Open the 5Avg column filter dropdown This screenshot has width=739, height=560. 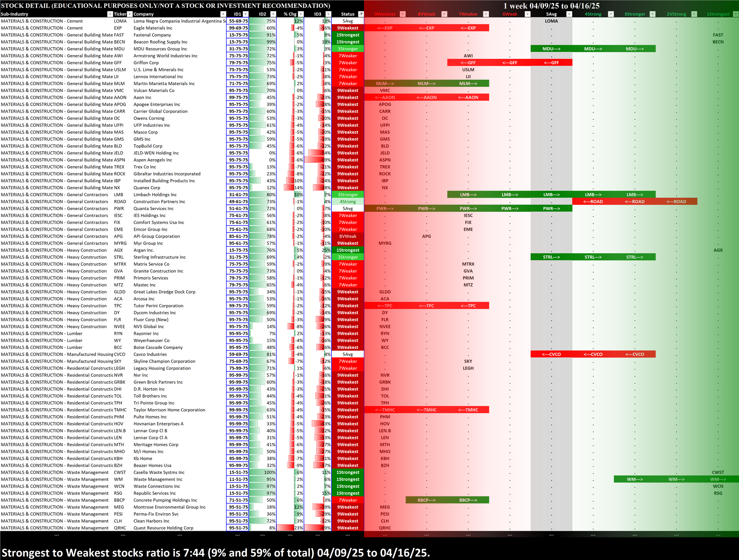pyautogui.click(x=569, y=14)
